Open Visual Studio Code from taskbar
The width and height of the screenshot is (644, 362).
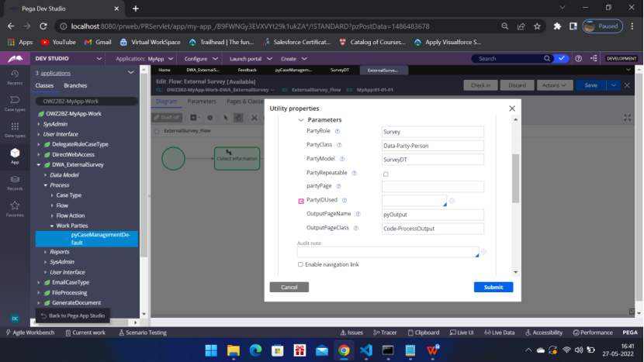pyautogui.click(x=366, y=350)
